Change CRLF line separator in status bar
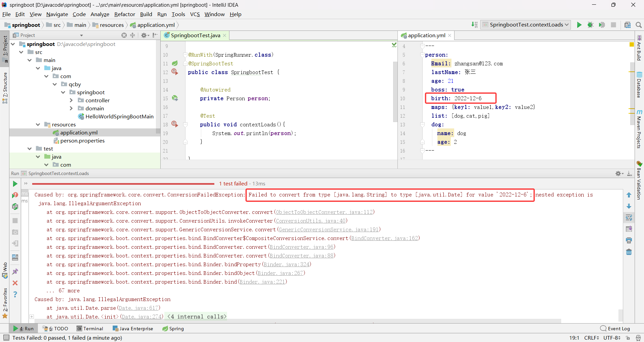The width and height of the screenshot is (644, 342). pos(591,338)
